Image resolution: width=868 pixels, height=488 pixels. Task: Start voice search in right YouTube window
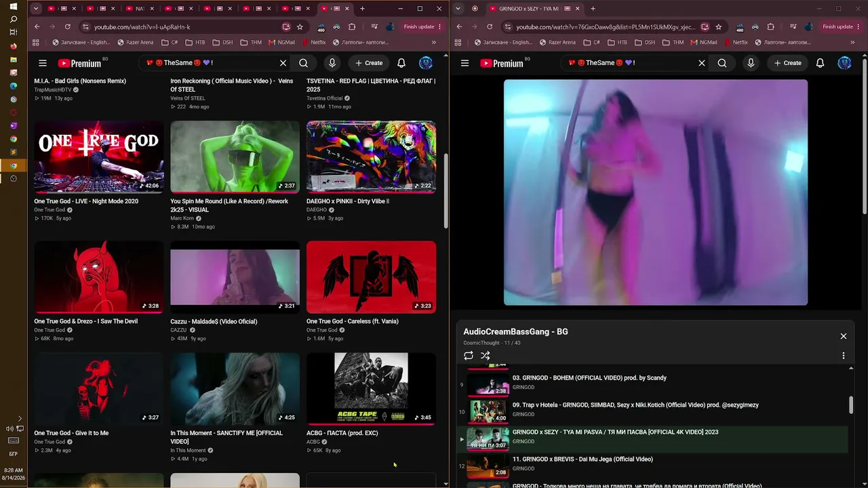pyautogui.click(x=751, y=63)
